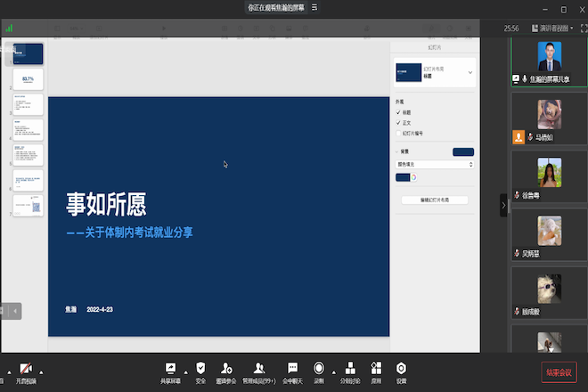Enable the 幻灯片编号 slide number checkbox
The height and width of the screenshot is (392, 588).
(x=398, y=134)
